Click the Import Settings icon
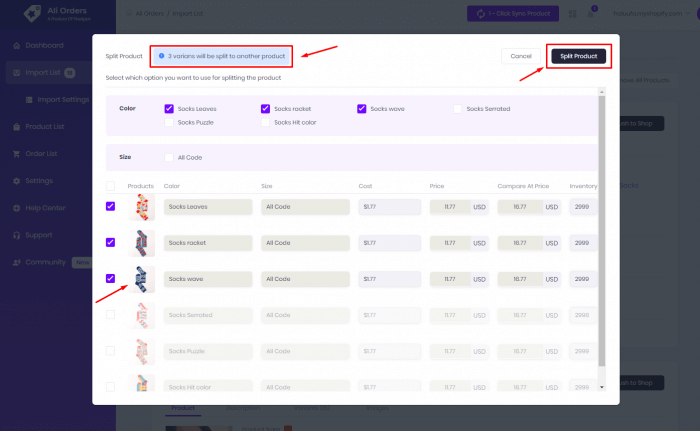Image resolution: width=700 pixels, height=431 pixels. click(29, 100)
